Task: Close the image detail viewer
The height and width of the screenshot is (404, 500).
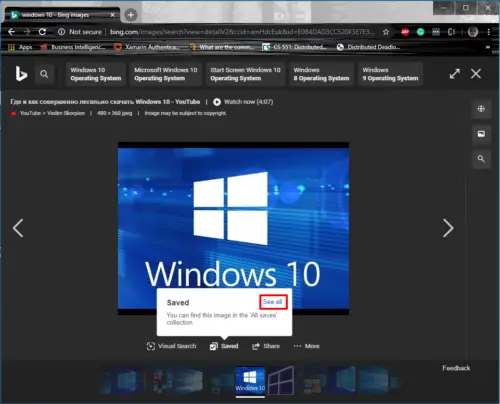Action: (x=476, y=74)
